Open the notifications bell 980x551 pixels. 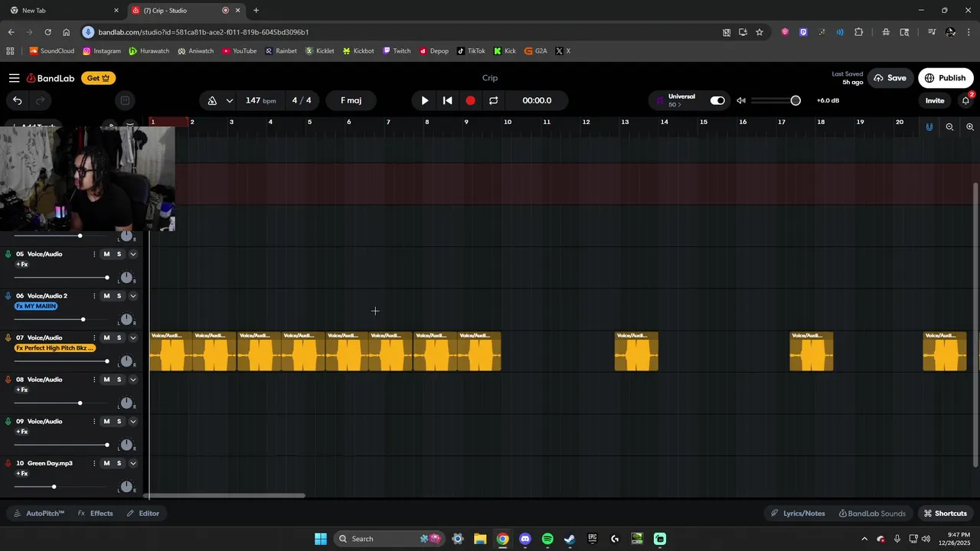click(x=965, y=100)
